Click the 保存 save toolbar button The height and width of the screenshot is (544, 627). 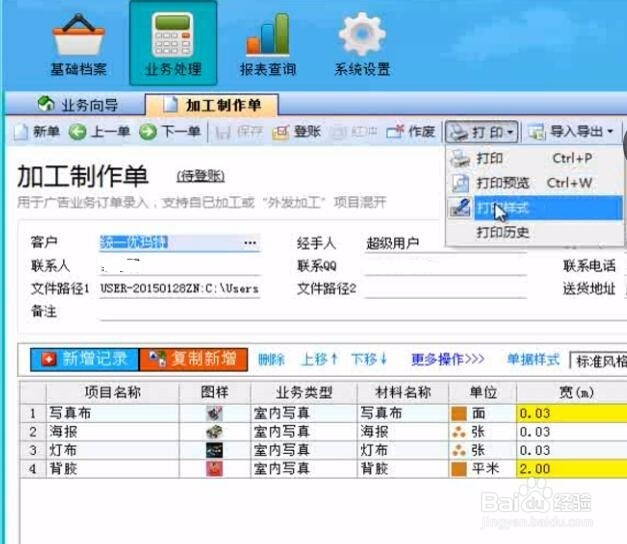(239, 132)
